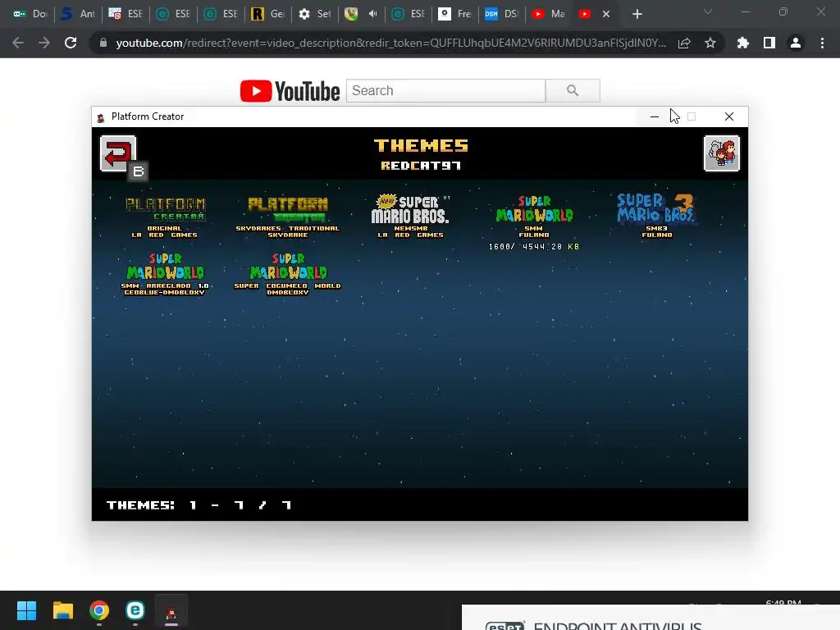Screen dimensions: 840x630
Task: Select the Super Cogumelo World theme
Action: [288, 274]
